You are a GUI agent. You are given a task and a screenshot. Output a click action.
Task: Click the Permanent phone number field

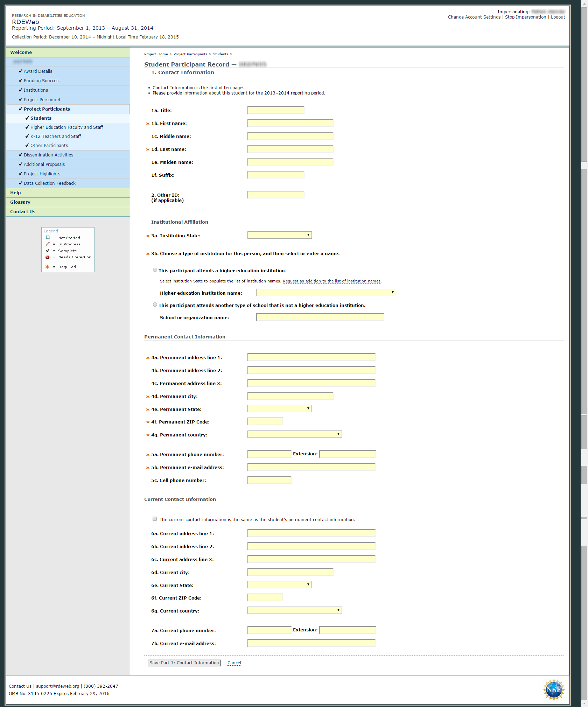(x=269, y=454)
